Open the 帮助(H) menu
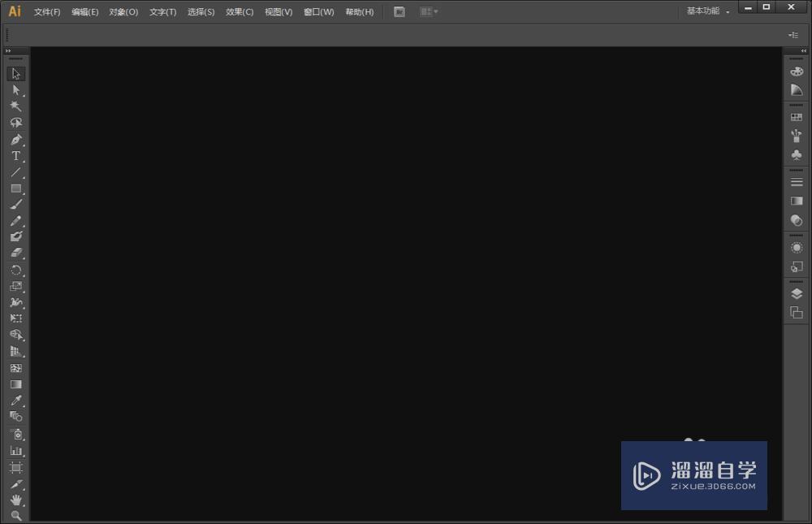The height and width of the screenshot is (524, 812). click(x=360, y=12)
